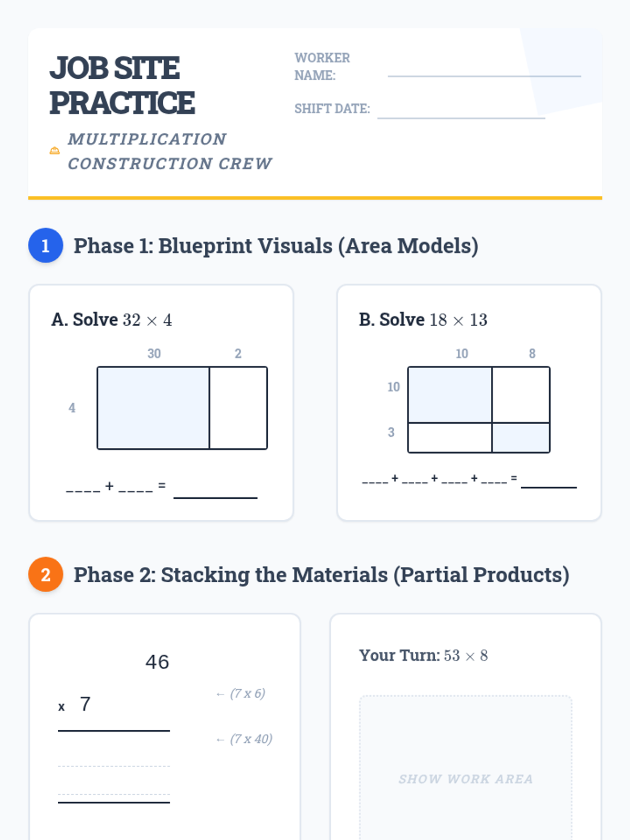Click the unshaded 2 by 4 area box

tap(238, 408)
